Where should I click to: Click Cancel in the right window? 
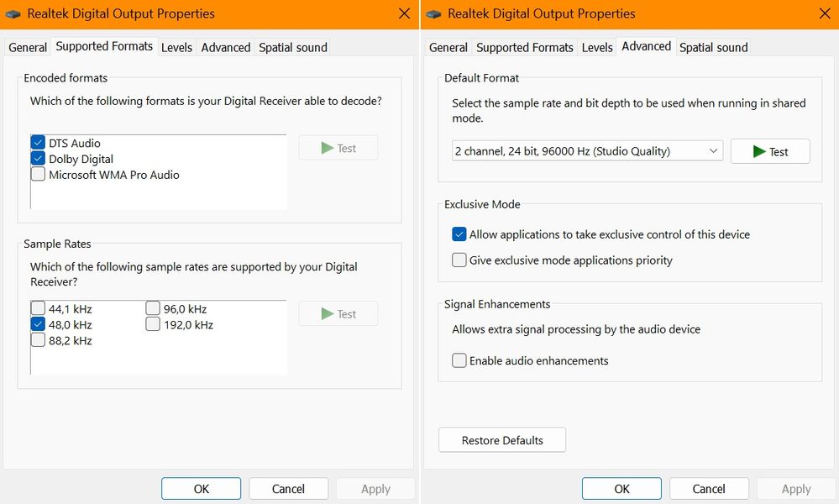pyautogui.click(x=709, y=489)
